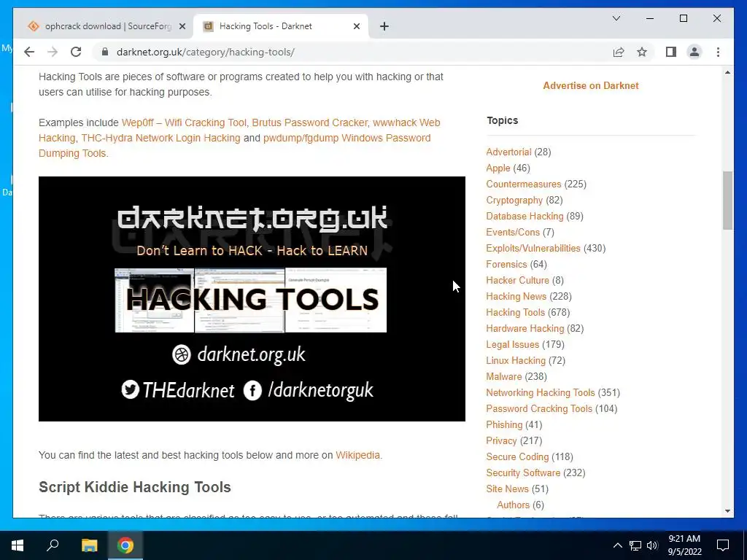
Task: Go back to the previous page
Action: click(29, 52)
